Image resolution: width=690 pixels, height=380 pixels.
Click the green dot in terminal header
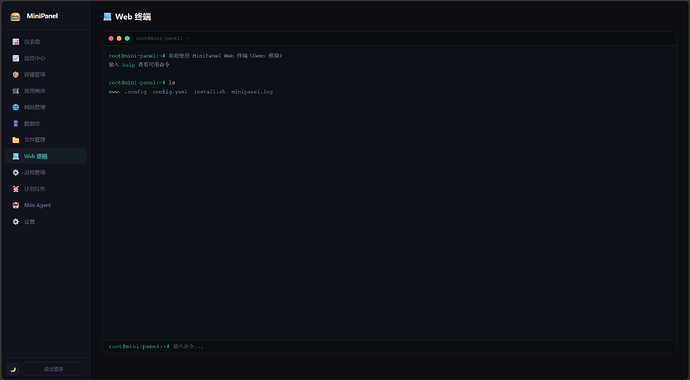(x=127, y=38)
